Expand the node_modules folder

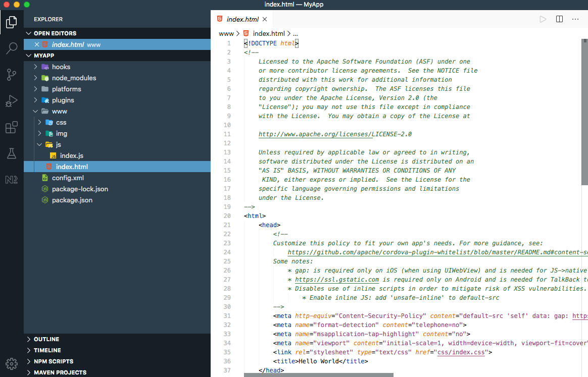73,78
